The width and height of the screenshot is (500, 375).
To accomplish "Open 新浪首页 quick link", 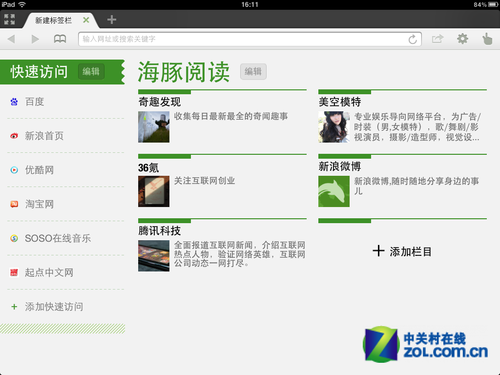I will tap(65, 136).
